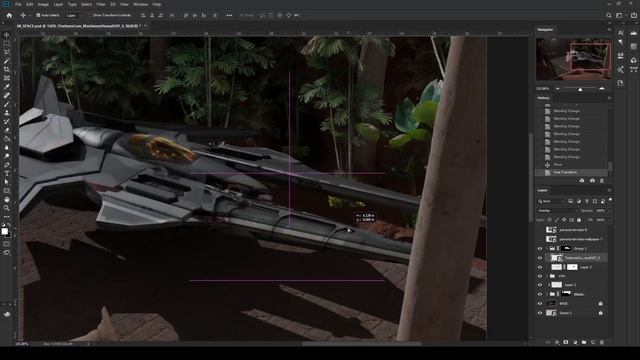The width and height of the screenshot is (640, 360).
Task: Zoom in large mountain icon in Navigator
Action: point(602,89)
